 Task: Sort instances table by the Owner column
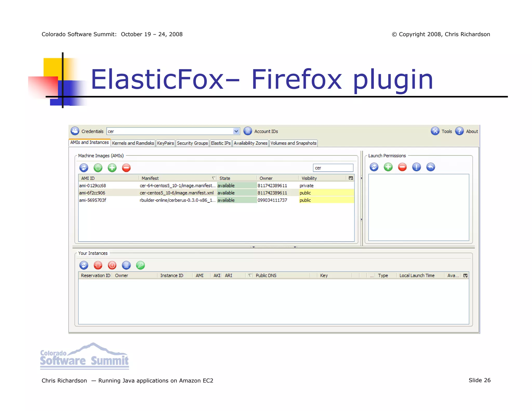pyautogui.click(x=135, y=275)
